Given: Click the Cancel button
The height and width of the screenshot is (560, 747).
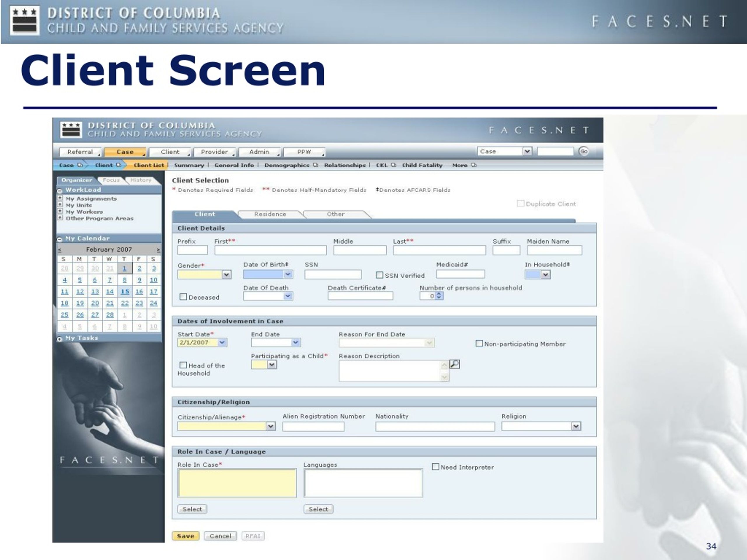Looking at the screenshot, I should point(220,536).
